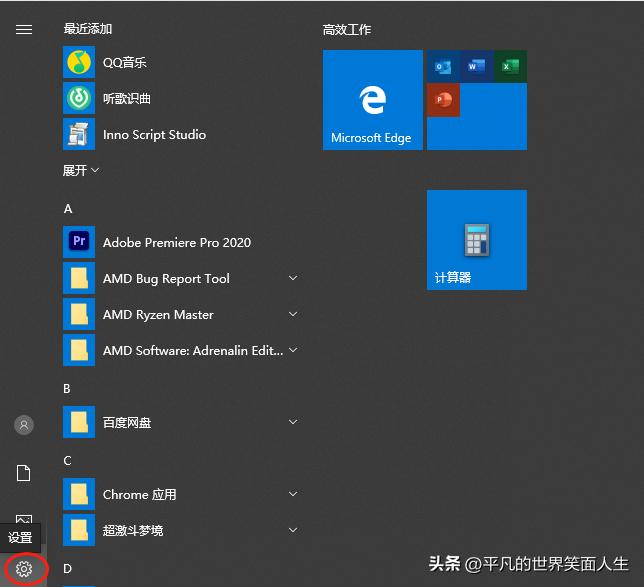
Task: Launch Inno Script Studio icon
Action: 79,134
